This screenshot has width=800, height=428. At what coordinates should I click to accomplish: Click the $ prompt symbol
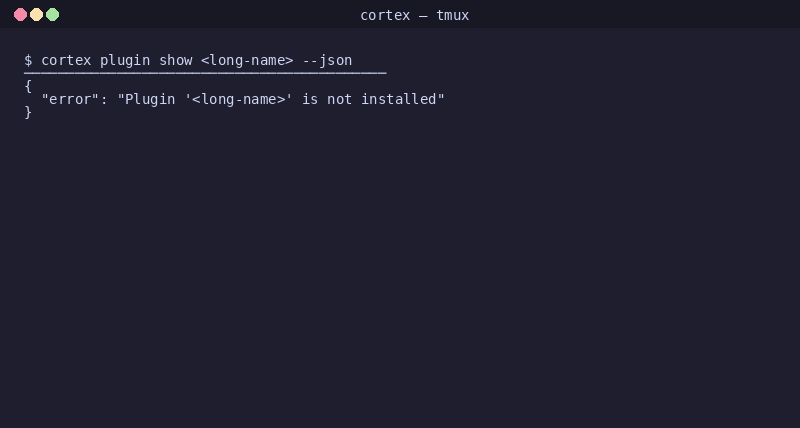[28, 60]
